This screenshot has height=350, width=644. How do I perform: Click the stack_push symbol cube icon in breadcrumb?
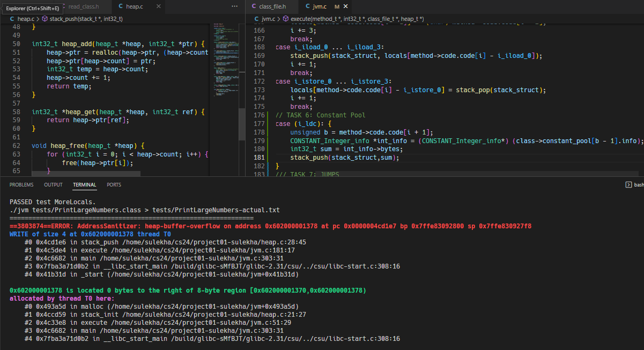coord(45,19)
